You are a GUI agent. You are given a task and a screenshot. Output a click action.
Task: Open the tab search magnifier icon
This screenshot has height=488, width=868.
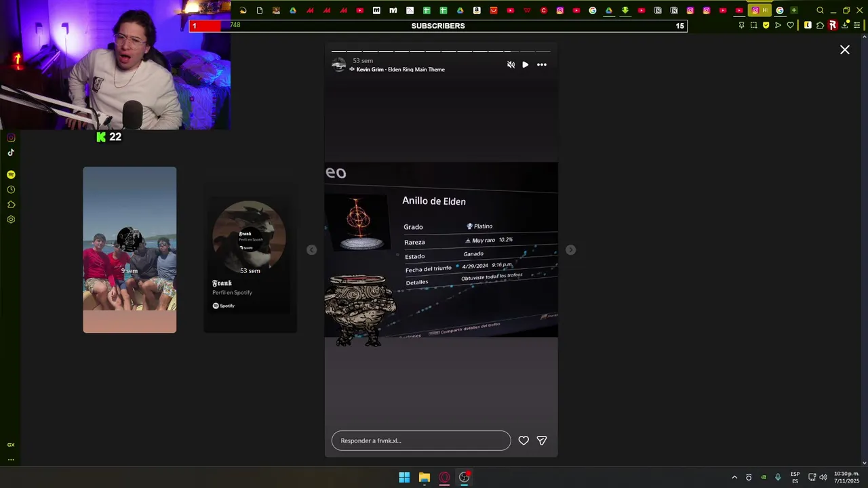pos(820,10)
